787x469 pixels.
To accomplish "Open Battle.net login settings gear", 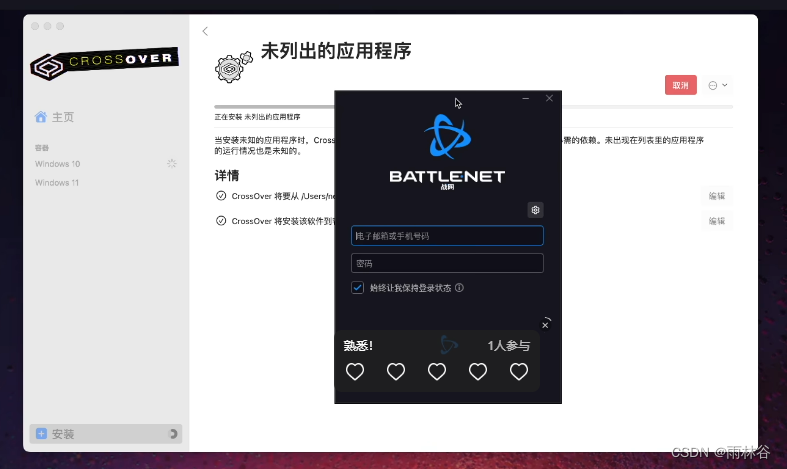I will (x=536, y=210).
